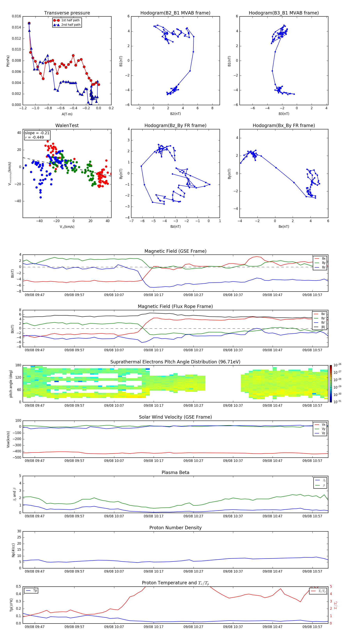This screenshot has width=351, height=644.
Task: Select 'Vy' entry in velocity legend
Action: pos(320,429)
